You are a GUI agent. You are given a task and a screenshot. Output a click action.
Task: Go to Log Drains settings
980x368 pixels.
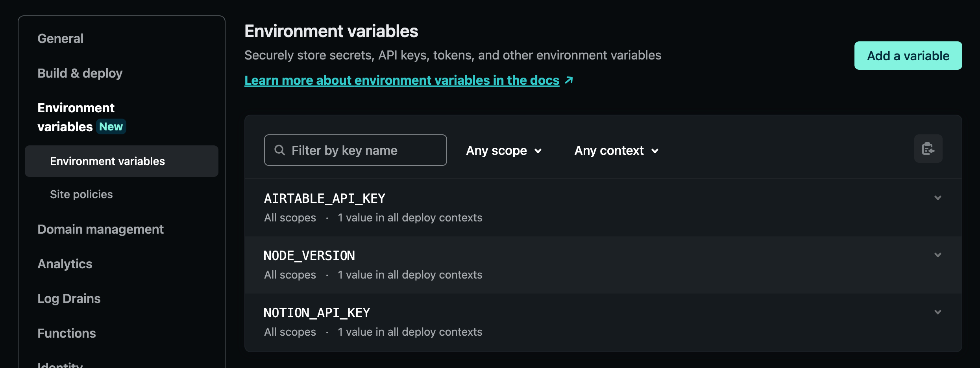pos(69,299)
